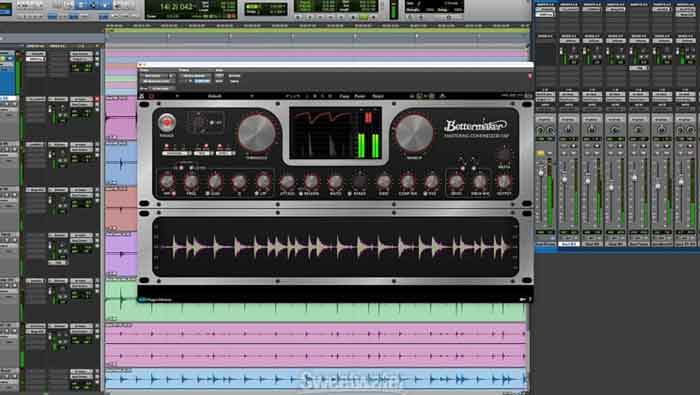Image resolution: width=700 pixels, height=395 pixels.
Task: Open the track selector dropdown in plugin header
Action: click(x=158, y=76)
